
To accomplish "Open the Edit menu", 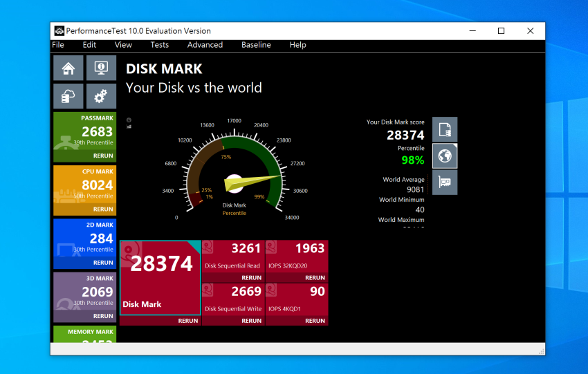I will (89, 45).
